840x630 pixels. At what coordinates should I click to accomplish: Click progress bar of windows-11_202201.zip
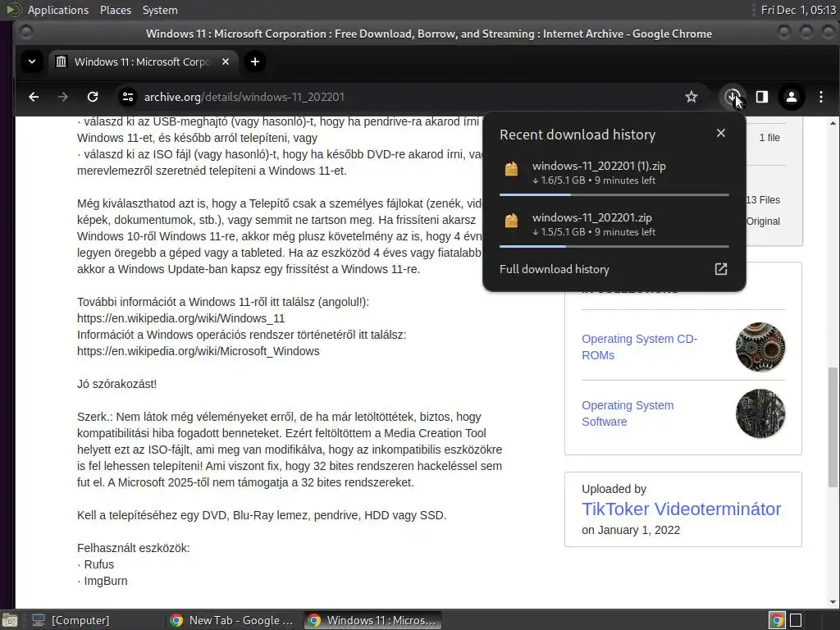click(614, 246)
